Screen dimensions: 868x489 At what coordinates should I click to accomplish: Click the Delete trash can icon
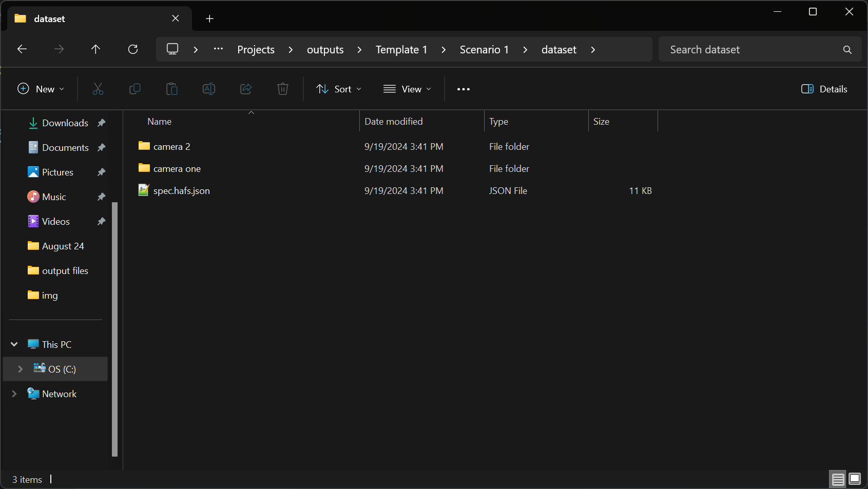point(283,89)
